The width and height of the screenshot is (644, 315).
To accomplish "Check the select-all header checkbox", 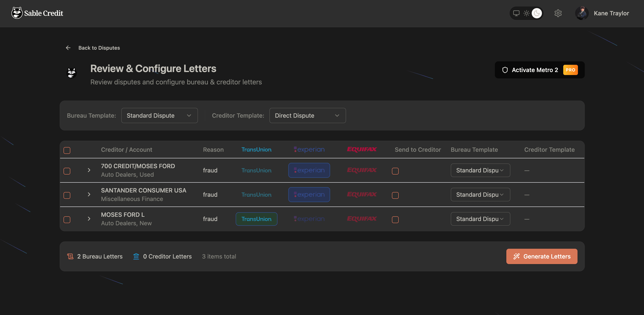I will point(67,150).
